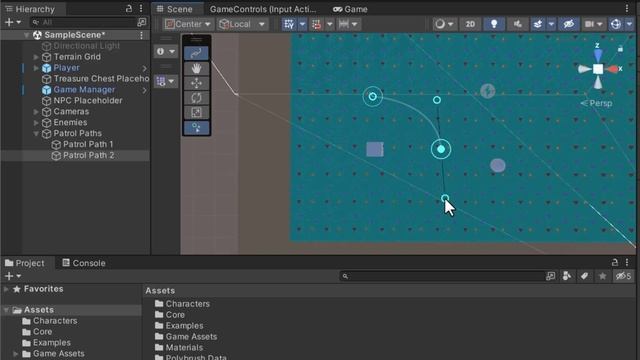Select the Hierarchy tab
Image resolution: width=640 pixels, height=360 pixels.
pyautogui.click(x=30, y=9)
